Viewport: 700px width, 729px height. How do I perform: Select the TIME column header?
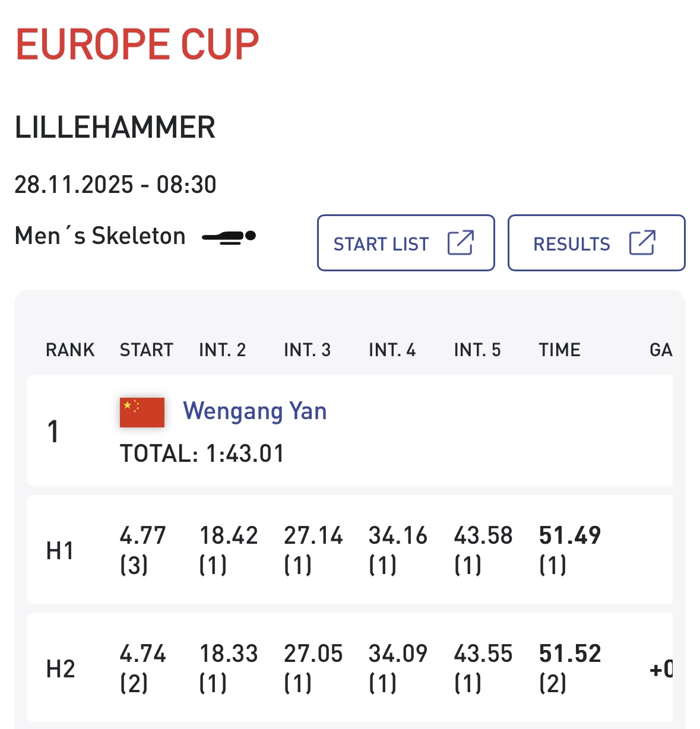pos(560,350)
